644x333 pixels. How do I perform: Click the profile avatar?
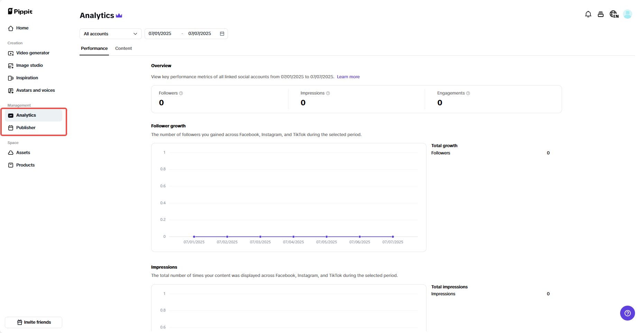(x=628, y=14)
